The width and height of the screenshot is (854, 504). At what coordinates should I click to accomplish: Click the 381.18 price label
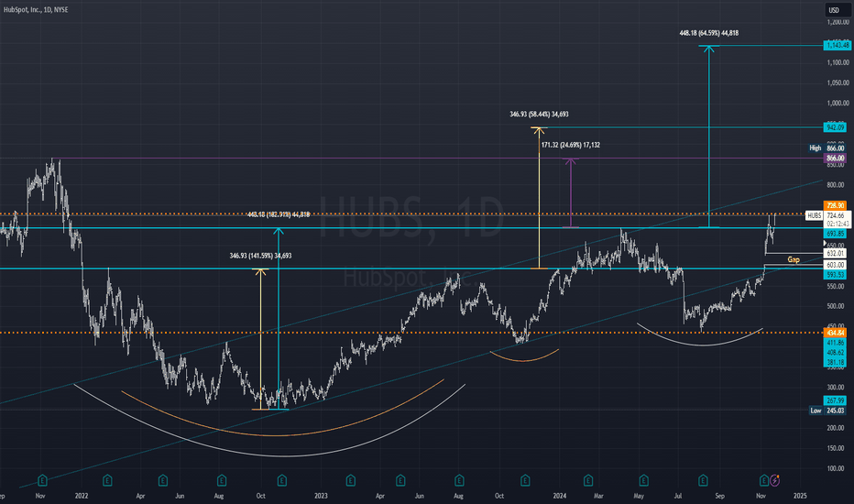[835, 362]
